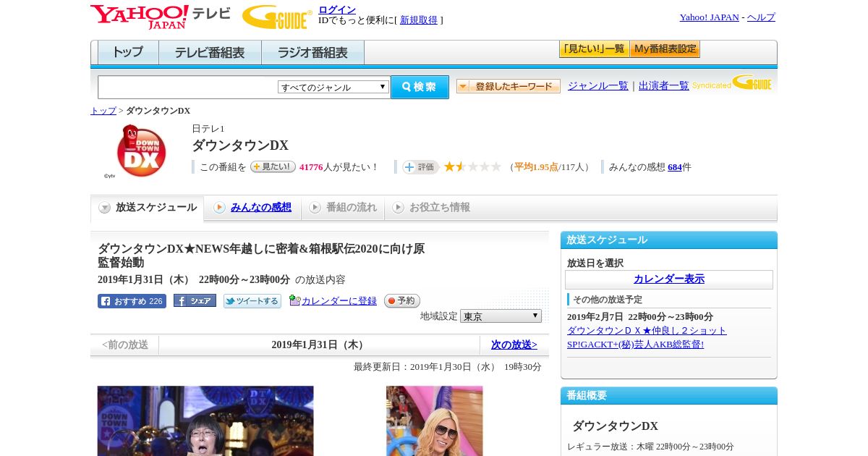Select the ラジオ番組表 tab
The height and width of the screenshot is (456, 868).
(x=312, y=52)
